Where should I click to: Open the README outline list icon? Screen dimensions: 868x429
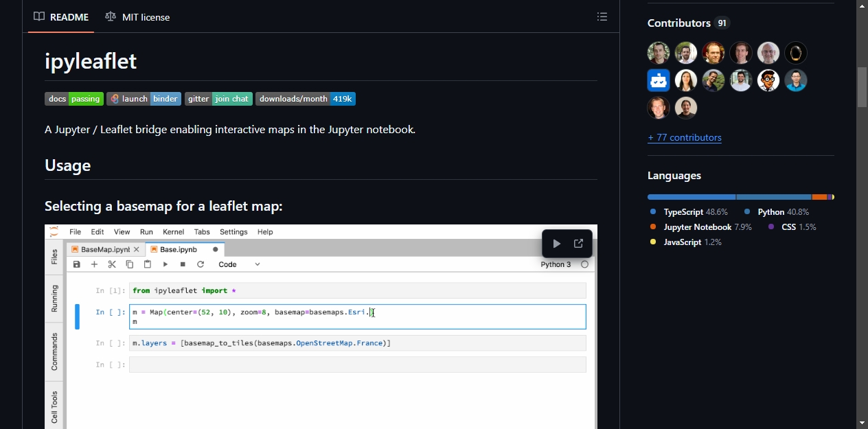click(x=602, y=16)
